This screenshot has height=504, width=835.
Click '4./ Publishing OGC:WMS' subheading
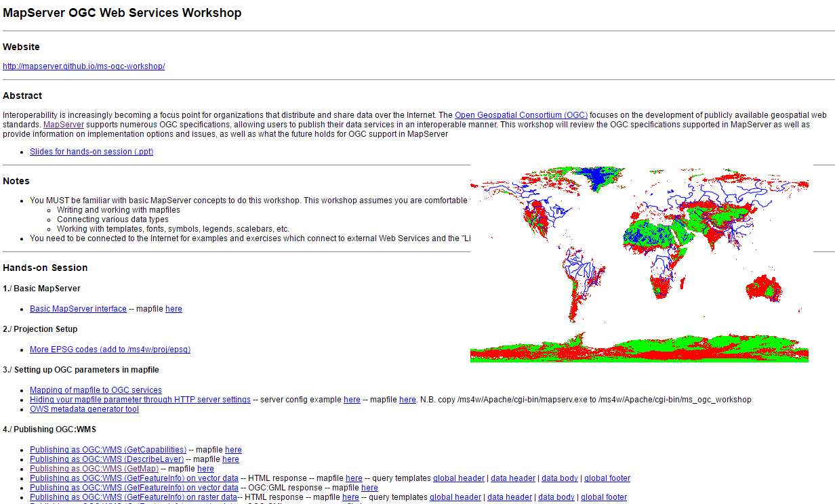(x=49, y=429)
